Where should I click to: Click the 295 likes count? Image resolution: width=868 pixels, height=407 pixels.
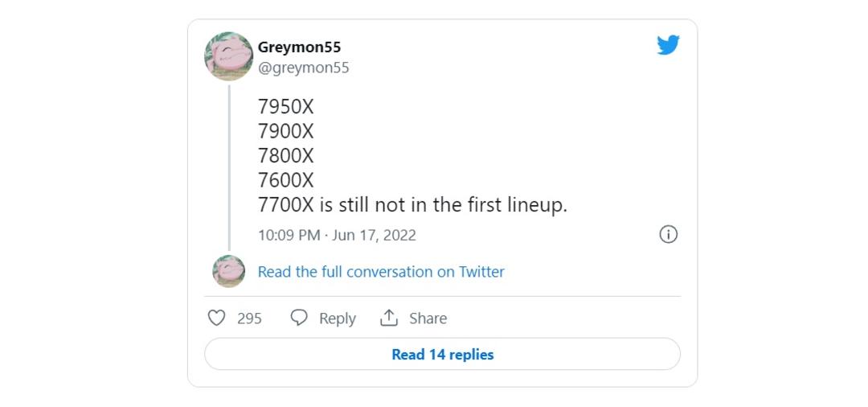click(x=249, y=319)
